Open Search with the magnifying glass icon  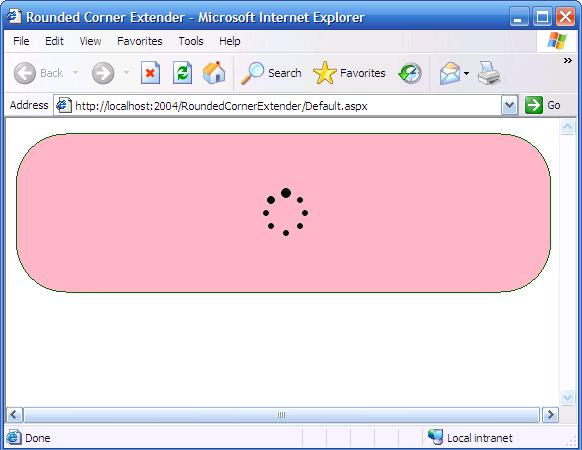coord(252,73)
